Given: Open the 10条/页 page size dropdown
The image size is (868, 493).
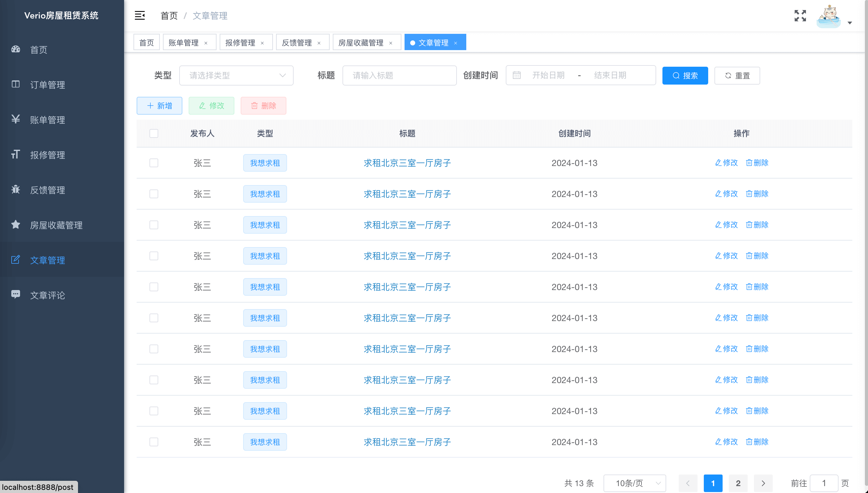Looking at the screenshot, I should point(634,483).
